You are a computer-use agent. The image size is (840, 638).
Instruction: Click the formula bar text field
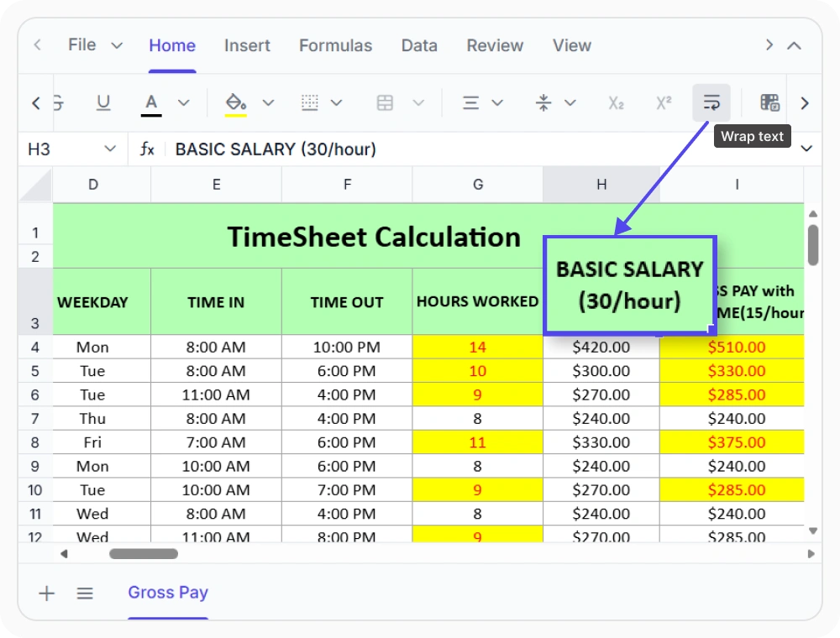482,149
